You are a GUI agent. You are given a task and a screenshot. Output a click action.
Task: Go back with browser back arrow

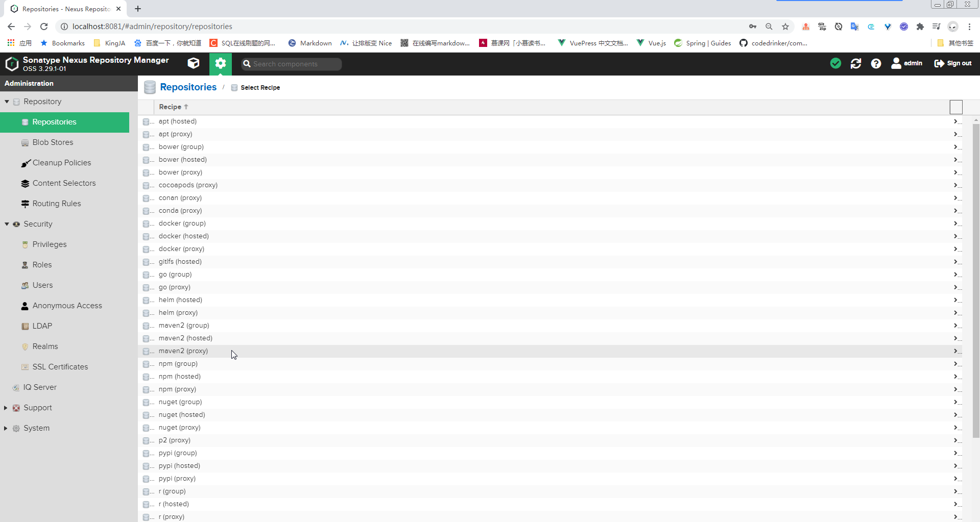(x=11, y=27)
